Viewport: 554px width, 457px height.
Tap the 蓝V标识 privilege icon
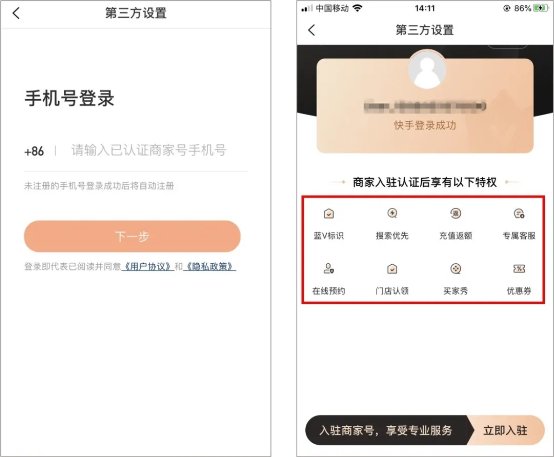329,214
